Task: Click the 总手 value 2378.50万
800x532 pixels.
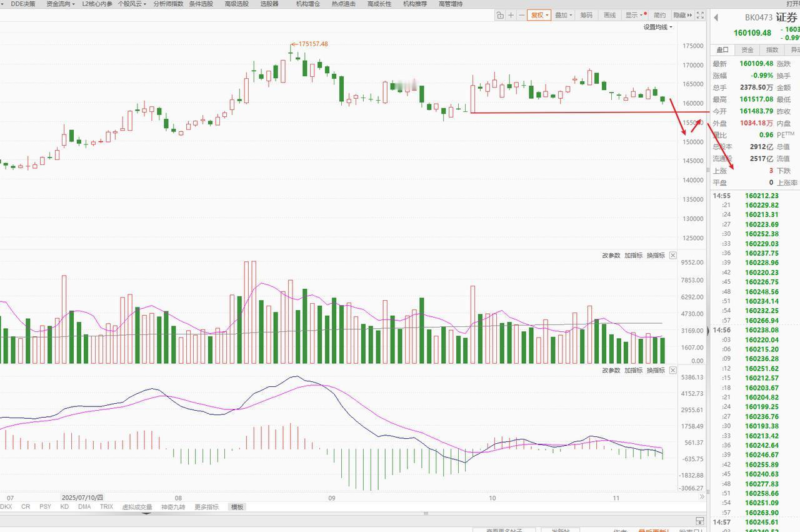Action: click(x=756, y=88)
